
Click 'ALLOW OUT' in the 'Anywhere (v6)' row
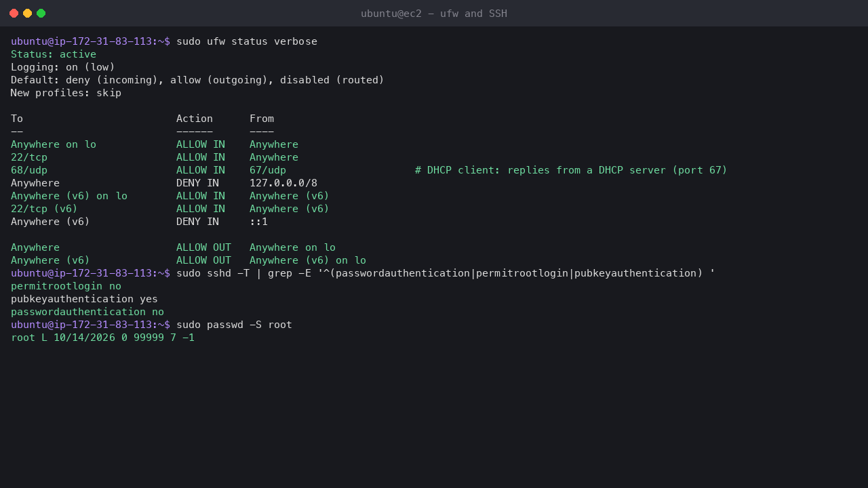click(x=203, y=260)
